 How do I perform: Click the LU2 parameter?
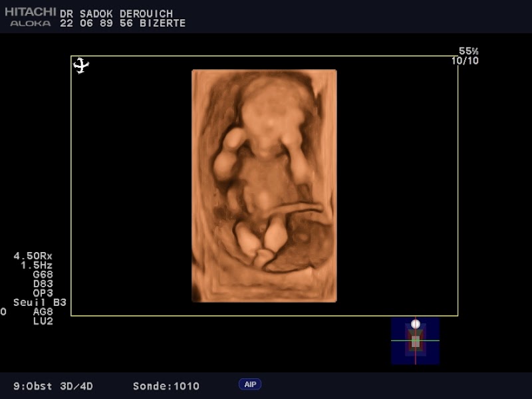[x=43, y=321]
